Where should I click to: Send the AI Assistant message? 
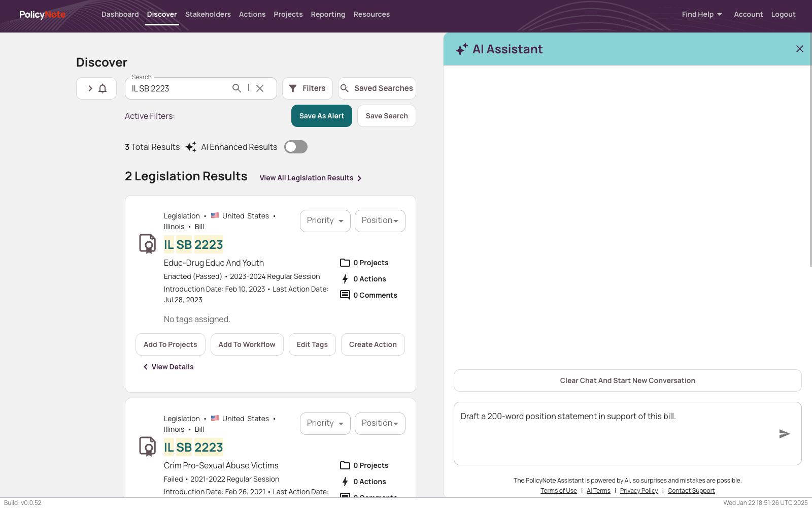coord(784,434)
